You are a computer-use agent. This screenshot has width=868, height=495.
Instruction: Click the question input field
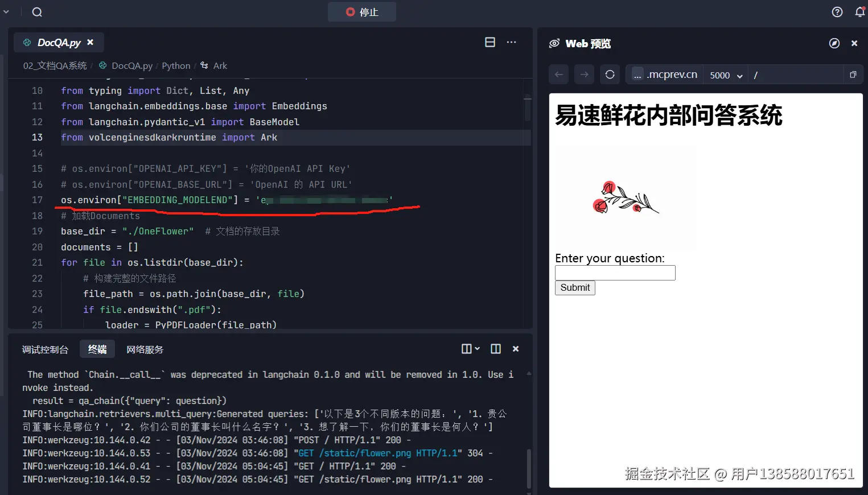[x=615, y=273]
